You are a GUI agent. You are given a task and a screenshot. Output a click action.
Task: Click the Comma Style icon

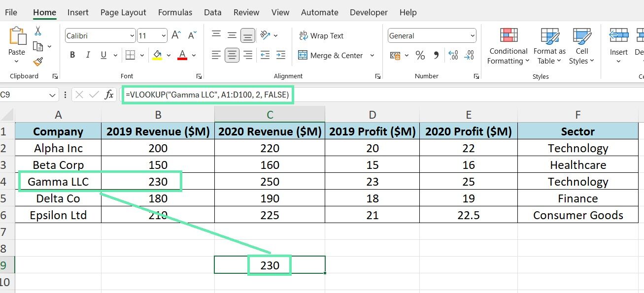pos(436,55)
